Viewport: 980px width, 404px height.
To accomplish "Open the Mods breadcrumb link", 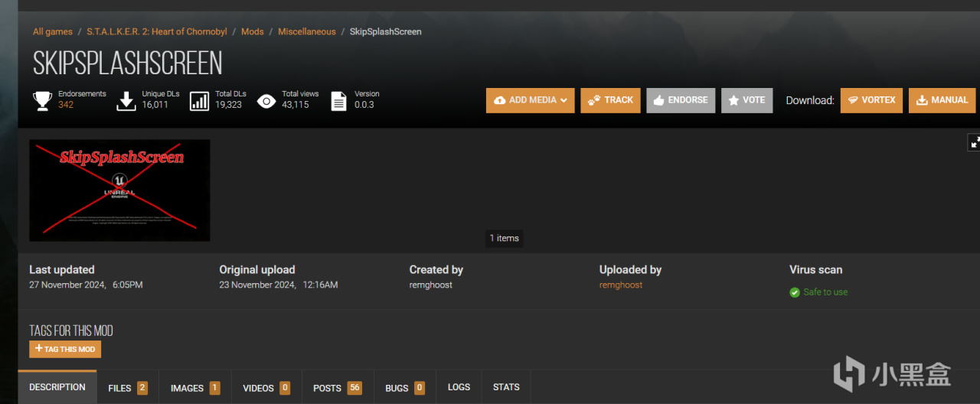I will [253, 31].
